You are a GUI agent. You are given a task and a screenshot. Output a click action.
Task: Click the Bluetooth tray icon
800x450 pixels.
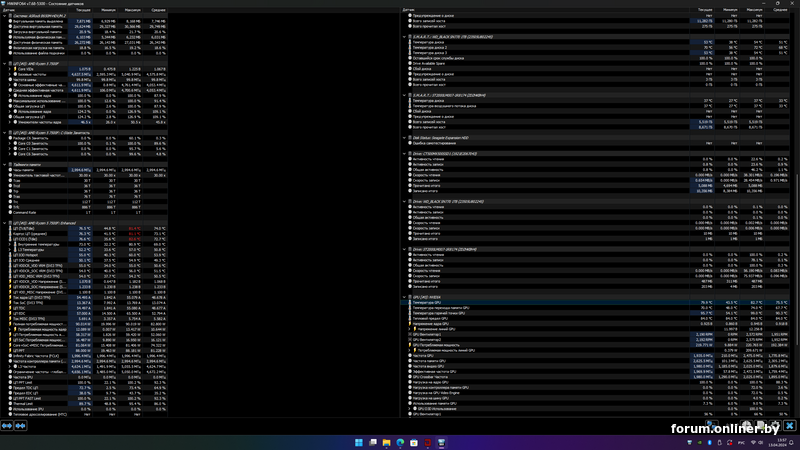[709, 442]
